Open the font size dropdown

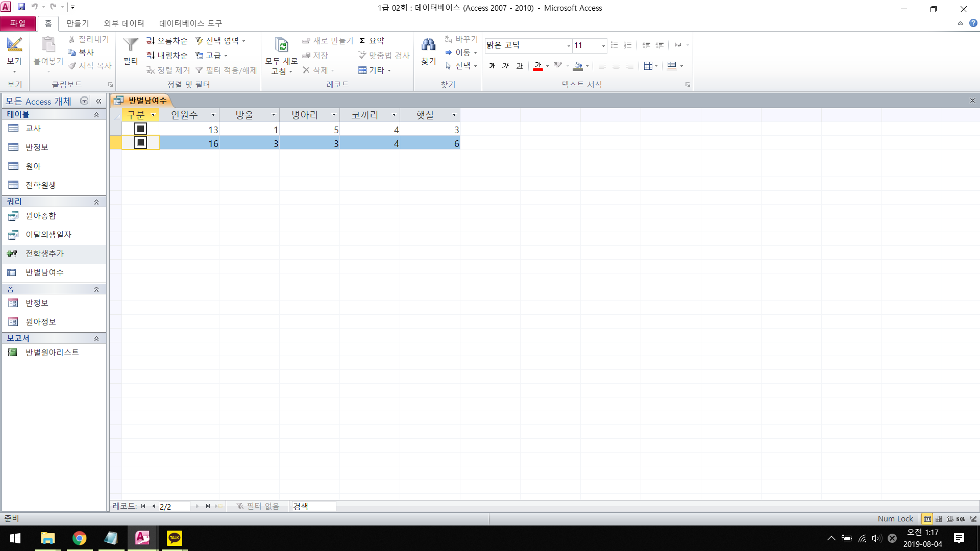(x=603, y=45)
